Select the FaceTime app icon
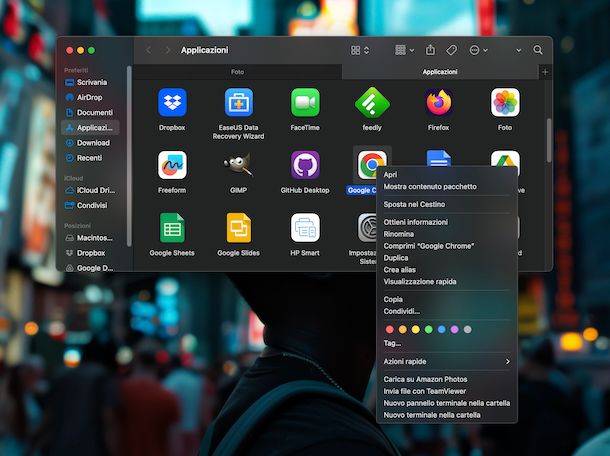Screen dimensions: 610x456 click(x=305, y=102)
